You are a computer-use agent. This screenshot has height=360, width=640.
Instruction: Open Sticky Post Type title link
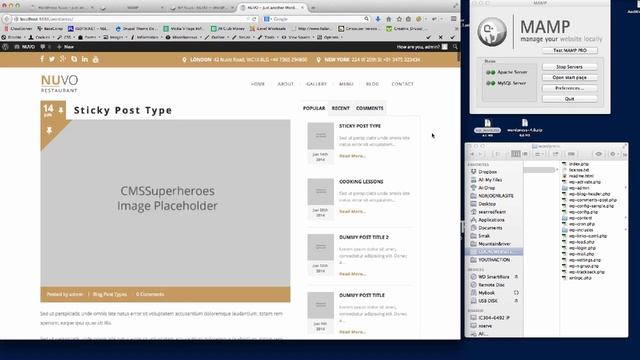coord(123,110)
